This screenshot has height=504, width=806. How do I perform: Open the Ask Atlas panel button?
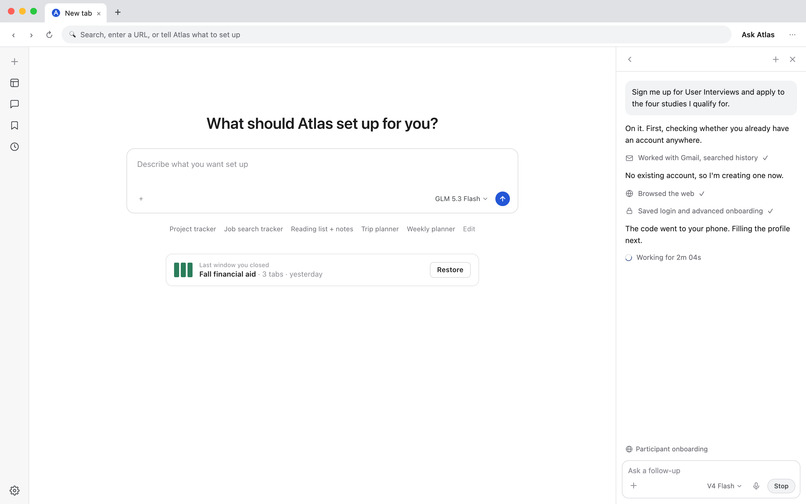point(758,34)
